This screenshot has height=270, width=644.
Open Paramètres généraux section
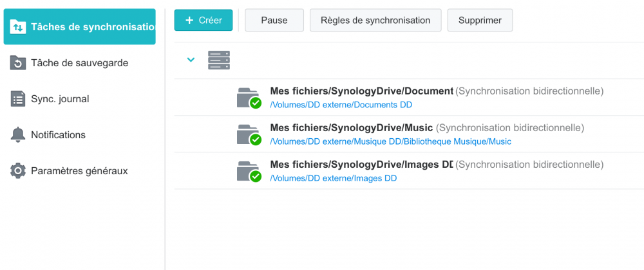[79, 171]
